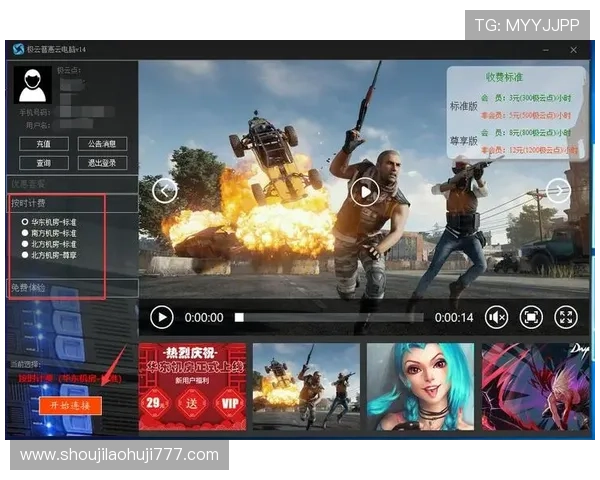The height and width of the screenshot is (480, 600).
Task: Click the 充值 recharge button
Action: 44,143
